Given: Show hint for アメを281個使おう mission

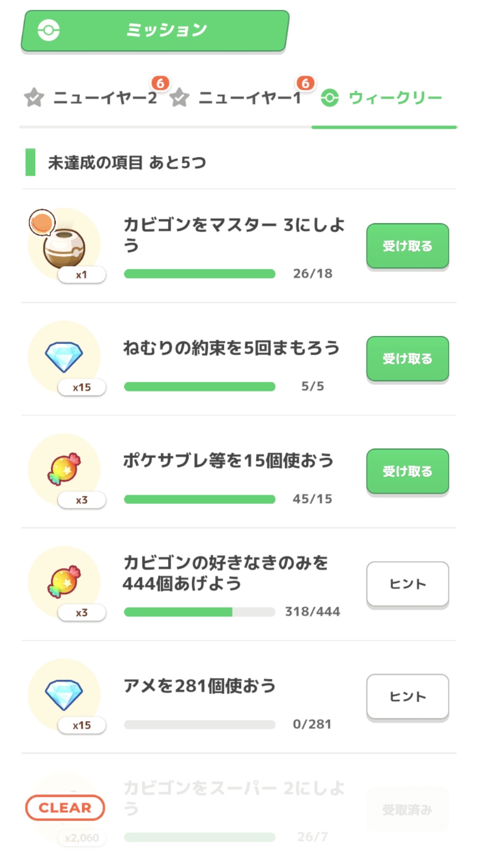Looking at the screenshot, I should click(407, 696).
